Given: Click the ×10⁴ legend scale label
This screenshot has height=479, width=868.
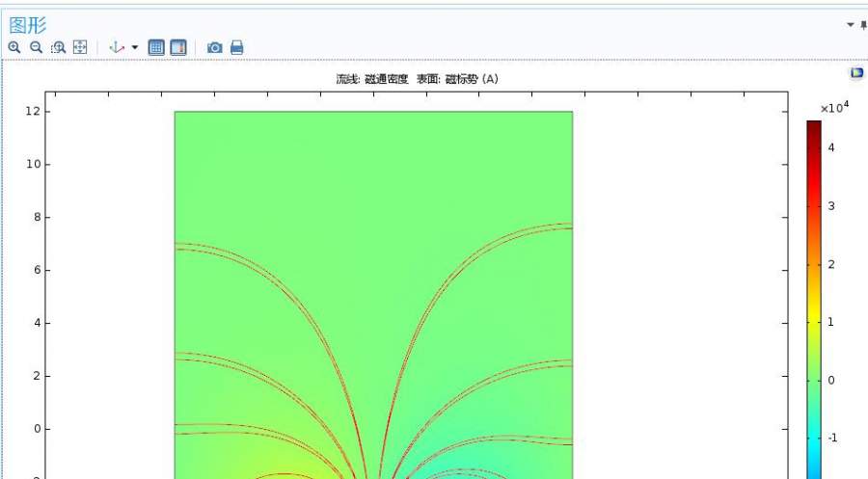Looking at the screenshot, I should pyautogui.click(x=835, y=107).
